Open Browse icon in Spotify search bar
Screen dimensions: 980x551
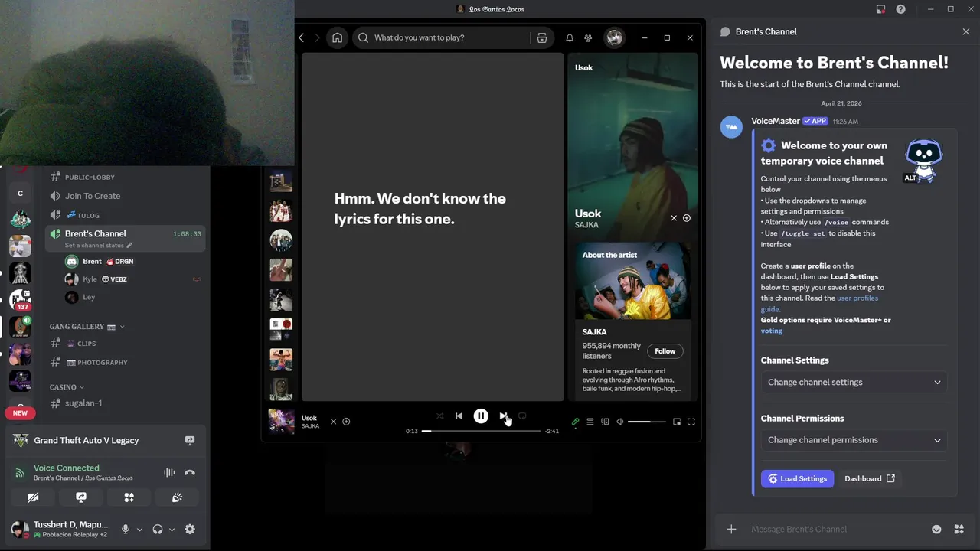pyautogui.click(x=542, y=37)
